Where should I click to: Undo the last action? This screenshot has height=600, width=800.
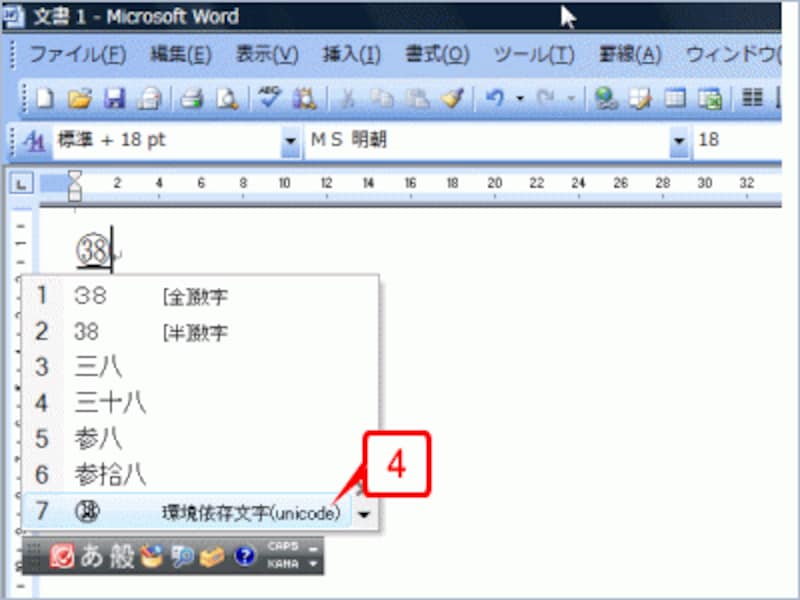494,97
